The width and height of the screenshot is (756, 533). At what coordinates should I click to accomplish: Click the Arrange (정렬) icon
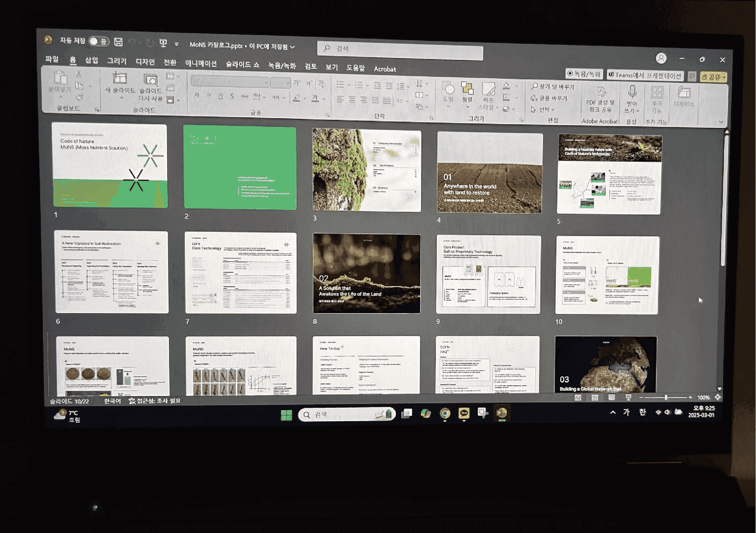click(x=467, y=88)
